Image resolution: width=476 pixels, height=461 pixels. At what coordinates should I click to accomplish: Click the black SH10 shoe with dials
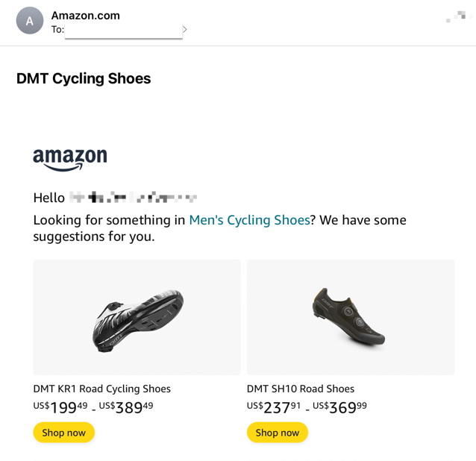pyautogui.click(x=349, y=316)
